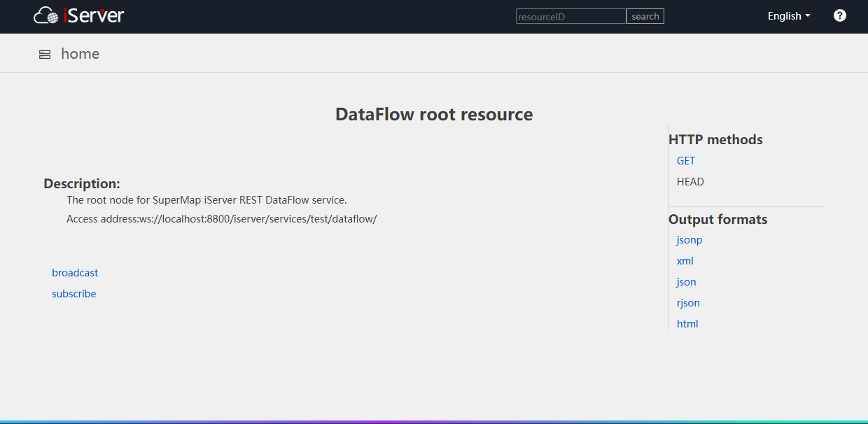Open the broadcast child resource
This screenshot has width=868, height=424.
pos(75,273)
